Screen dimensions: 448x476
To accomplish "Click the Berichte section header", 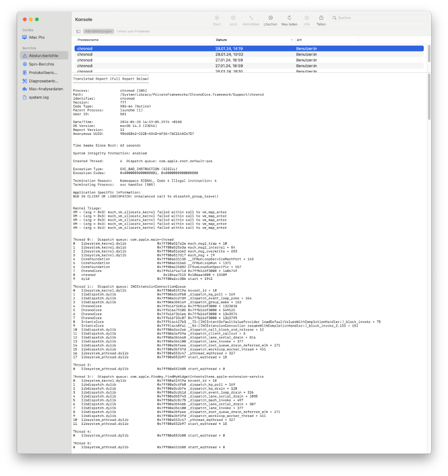I will [29, 48].
